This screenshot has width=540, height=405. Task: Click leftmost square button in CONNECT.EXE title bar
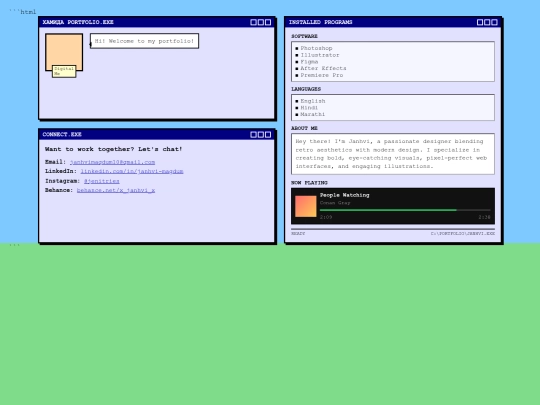pyautogui.click(x=253, y=135)
